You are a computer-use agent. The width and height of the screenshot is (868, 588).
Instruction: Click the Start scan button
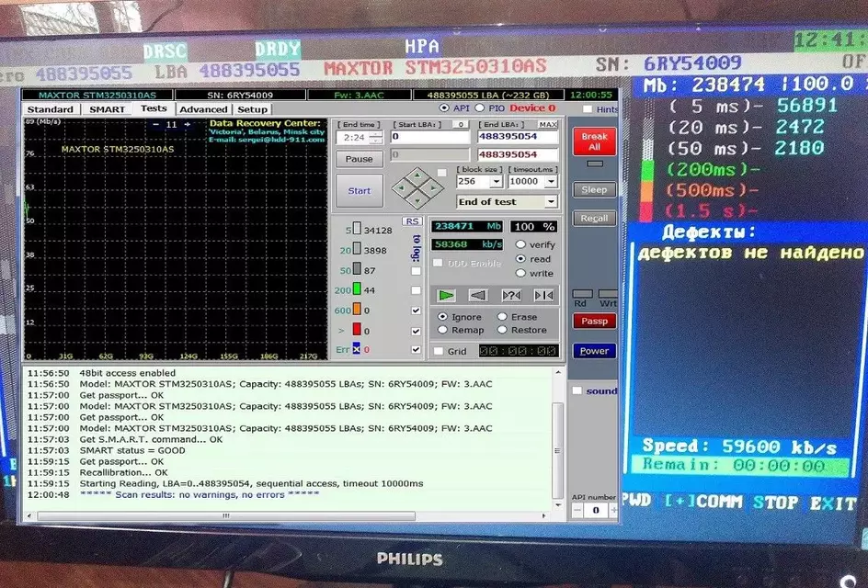tap(359, 190)
